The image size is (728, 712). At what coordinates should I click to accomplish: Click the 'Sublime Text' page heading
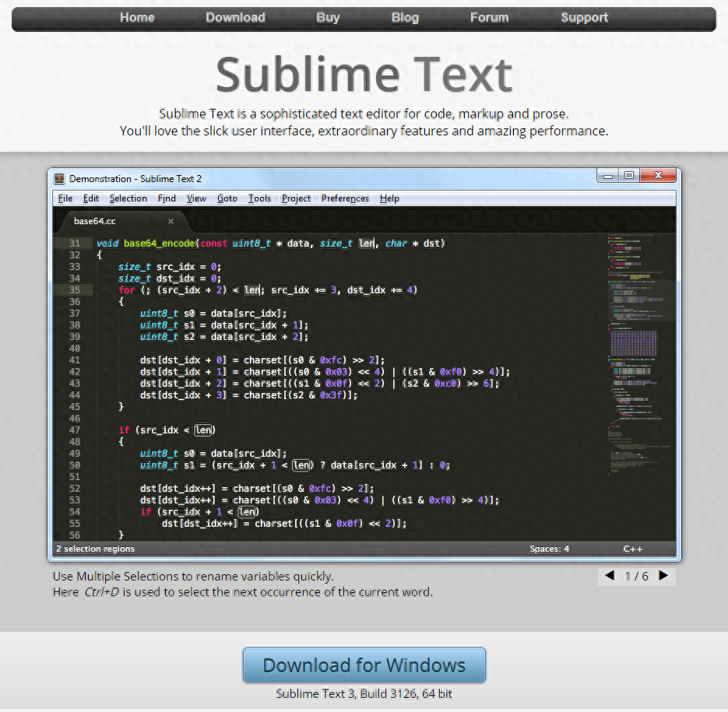point(364,74)
